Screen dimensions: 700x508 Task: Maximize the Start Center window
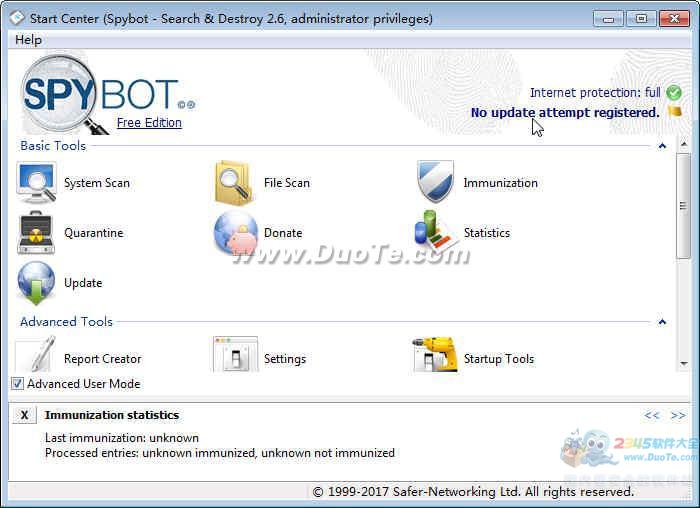click(641, 19)
